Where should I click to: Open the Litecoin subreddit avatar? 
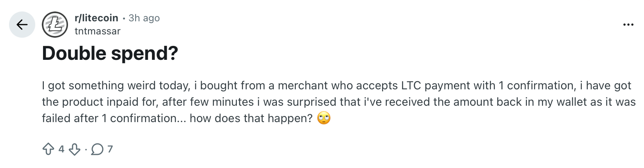click(x=55, y=25)
